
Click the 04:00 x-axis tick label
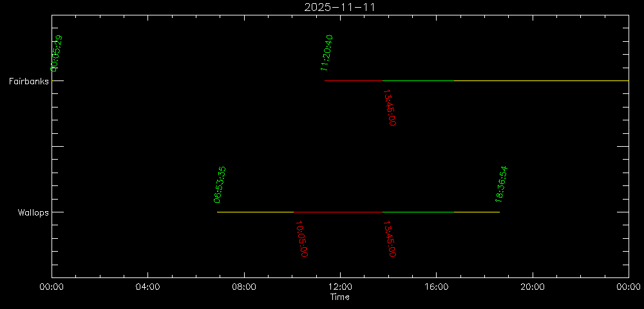(x=147, y=288)
